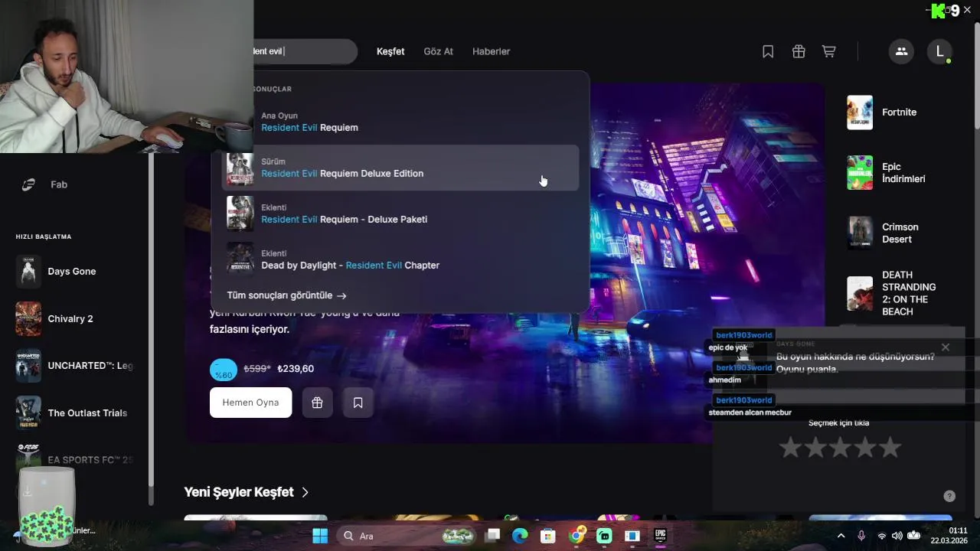Launch UNCHARTED Legacy from quick launch
The image size is (980, 551).
point(75,366)
